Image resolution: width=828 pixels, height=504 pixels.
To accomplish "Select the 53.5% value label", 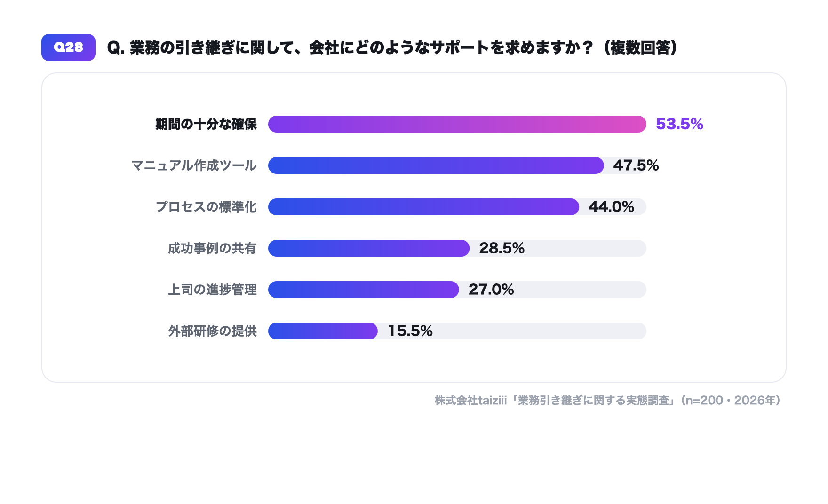I will pos(679,124).
